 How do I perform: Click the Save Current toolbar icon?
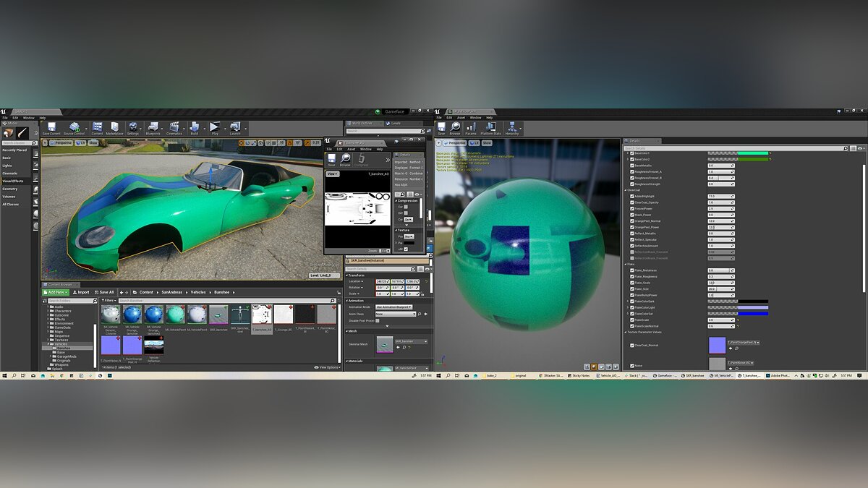(x=51, y=128)
